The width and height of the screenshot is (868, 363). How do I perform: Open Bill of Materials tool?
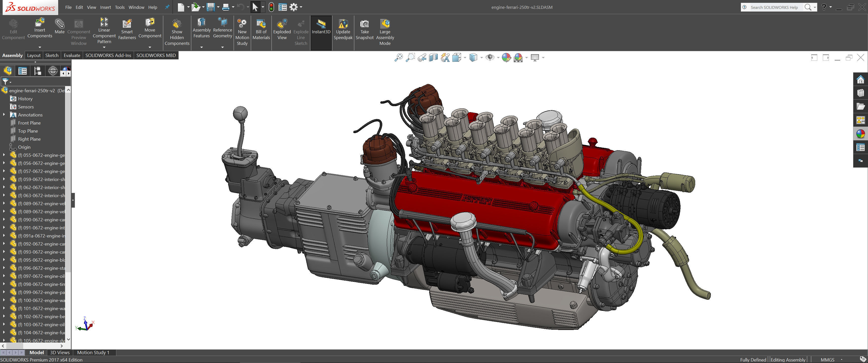pos(261,24)
